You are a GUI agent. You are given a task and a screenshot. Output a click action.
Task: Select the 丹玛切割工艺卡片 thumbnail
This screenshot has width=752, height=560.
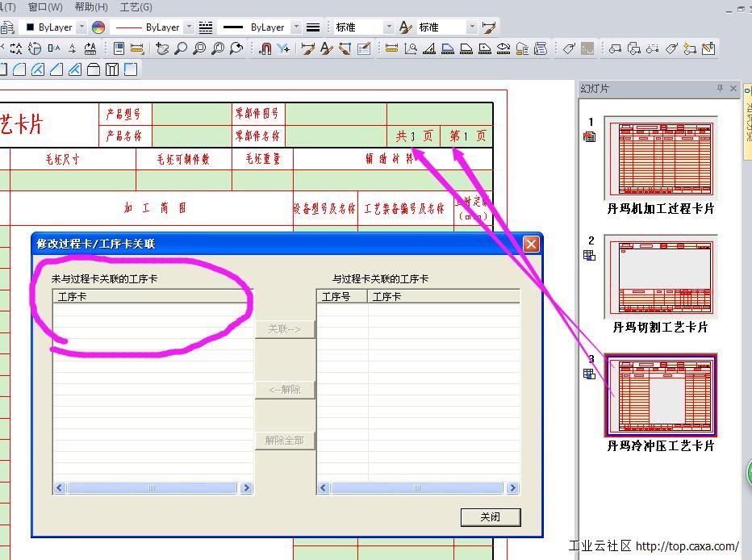pyautogui.click(x=660, y=276)
